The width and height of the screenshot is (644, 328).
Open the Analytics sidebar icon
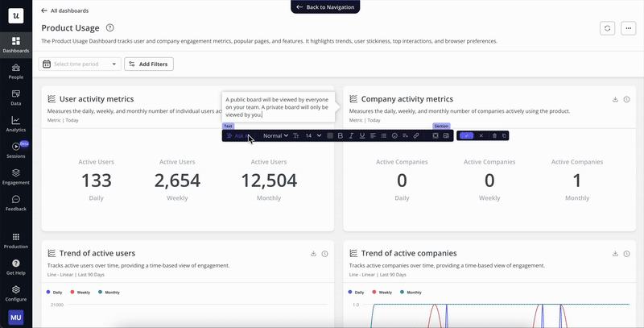15,123
